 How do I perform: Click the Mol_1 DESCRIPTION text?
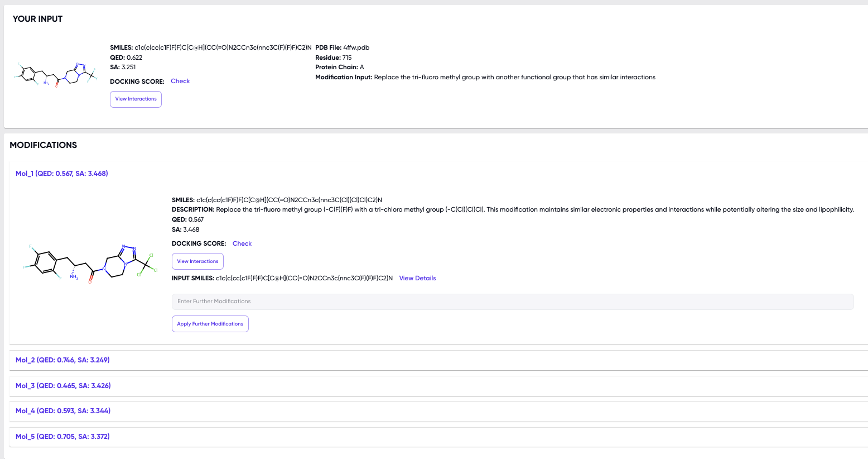click(x=535, y=210)
